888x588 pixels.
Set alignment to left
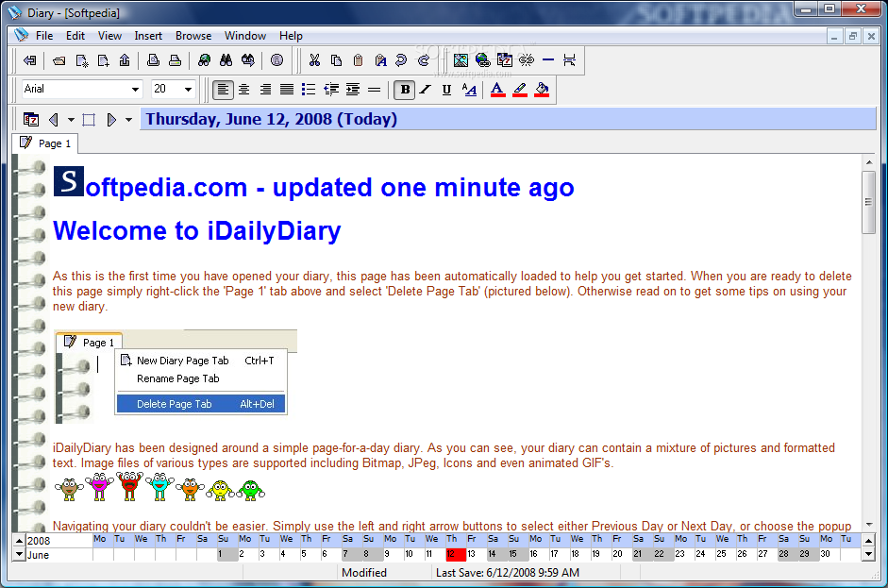(x=223, y=90)
